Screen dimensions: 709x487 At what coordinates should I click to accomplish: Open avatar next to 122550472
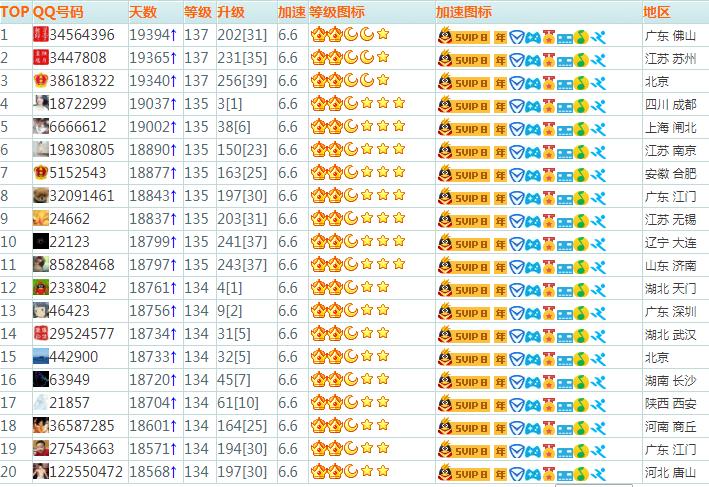tap(41, 471)
